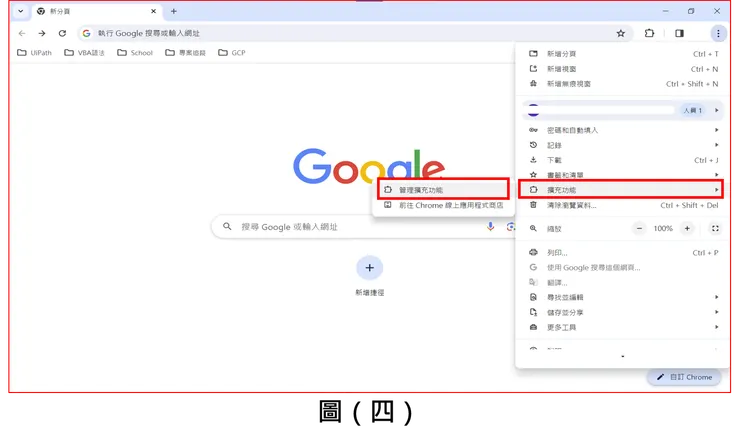The image size is (740, 443).
Task: Expand the 人員 1 profile row
Action: coord(623,110)
